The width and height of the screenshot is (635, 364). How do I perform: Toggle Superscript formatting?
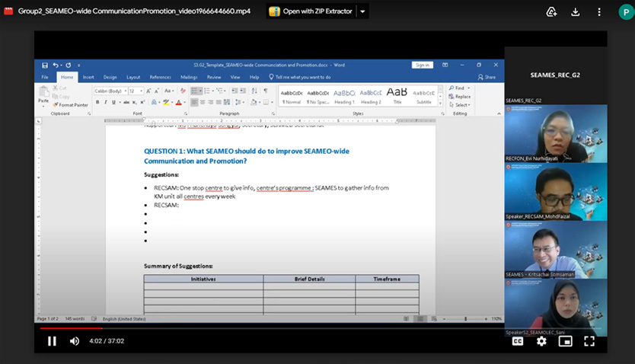coord(142,103)
